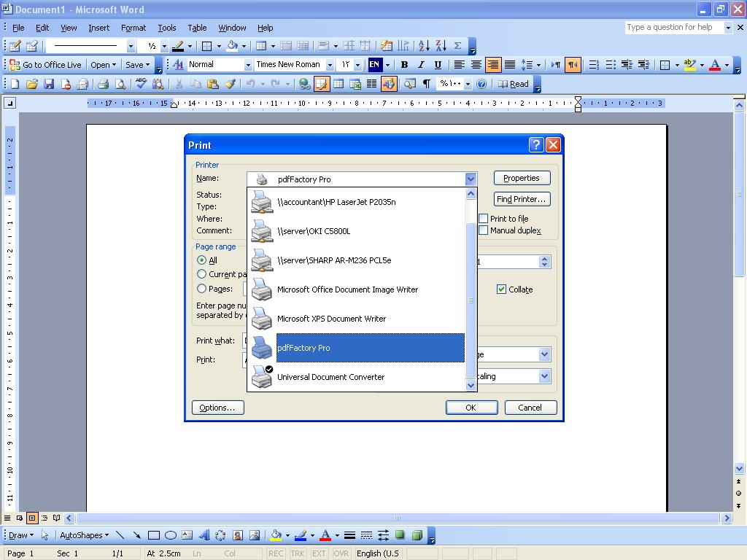Click the AutoSum sigma icon

pos(458,46)
